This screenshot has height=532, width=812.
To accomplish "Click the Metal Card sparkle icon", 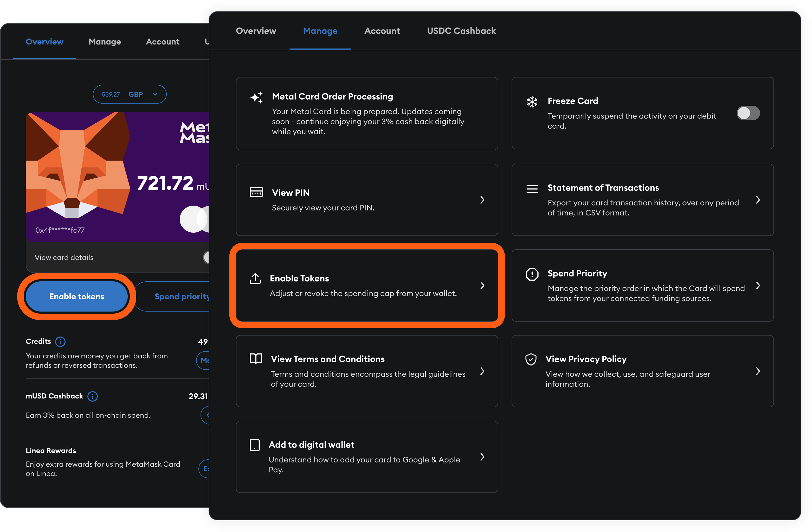I will click(256, 97).
